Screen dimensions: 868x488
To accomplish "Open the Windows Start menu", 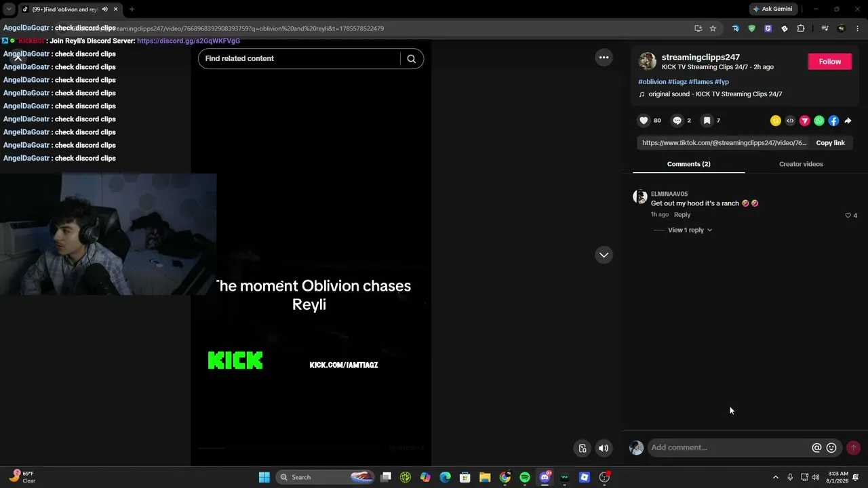I will (x=264, y=477).
